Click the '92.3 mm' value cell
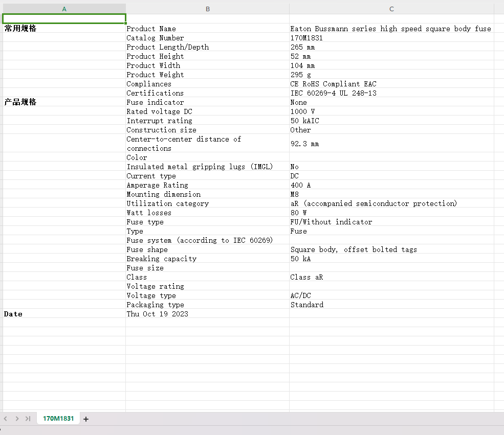This screenshot has height=435, width=504. 391,144
